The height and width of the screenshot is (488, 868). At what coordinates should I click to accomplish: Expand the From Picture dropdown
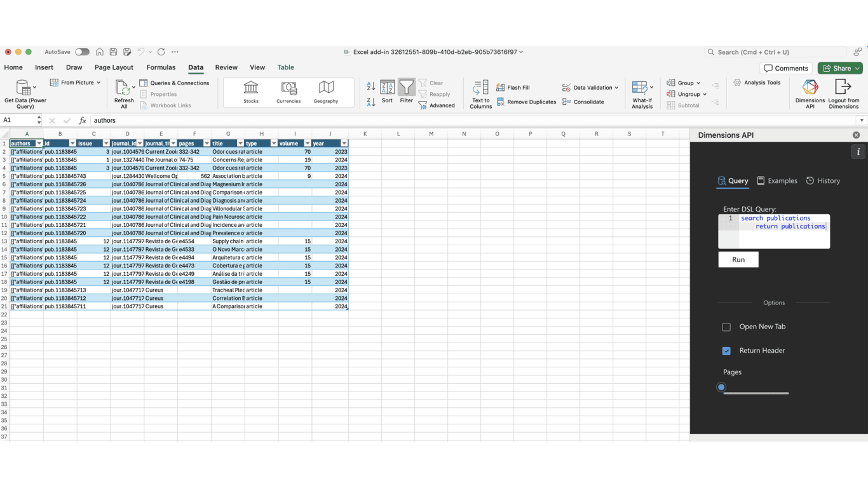pyautogui.click(x=98, y=83)
